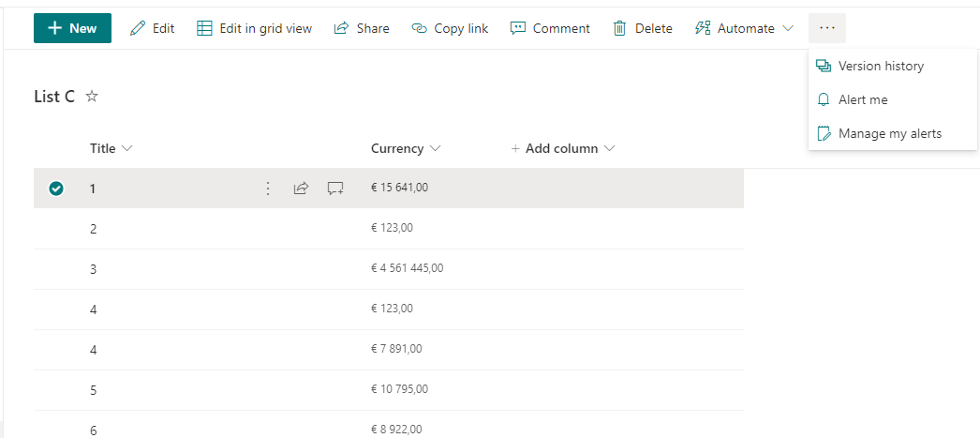
Task: Click Add column header
Action: [x=562, y=148]
